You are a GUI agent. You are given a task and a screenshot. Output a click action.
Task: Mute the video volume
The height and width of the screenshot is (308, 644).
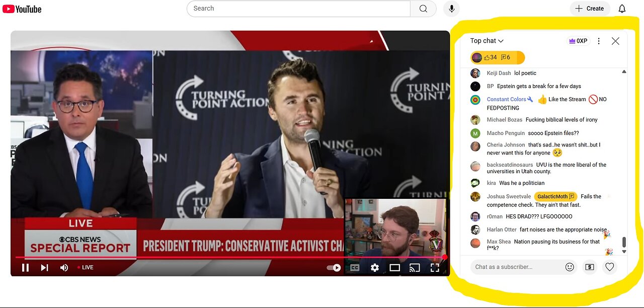[64, 267]
